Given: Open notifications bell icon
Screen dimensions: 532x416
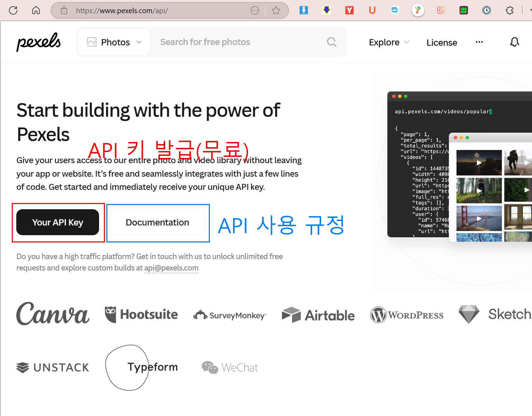Looking at the screenshot, I should click(515, 42).
